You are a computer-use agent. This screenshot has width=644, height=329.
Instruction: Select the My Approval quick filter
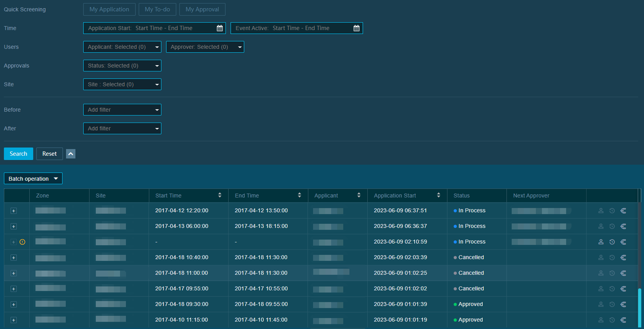(x=202, y=10)
